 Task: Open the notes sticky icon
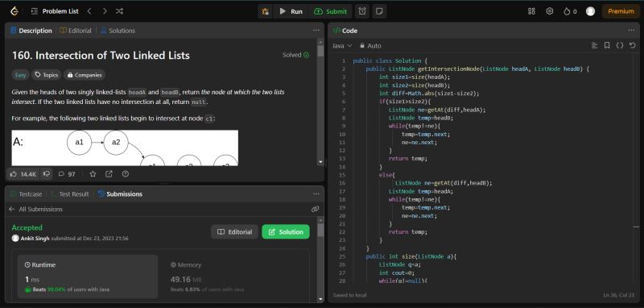[379, 11]
